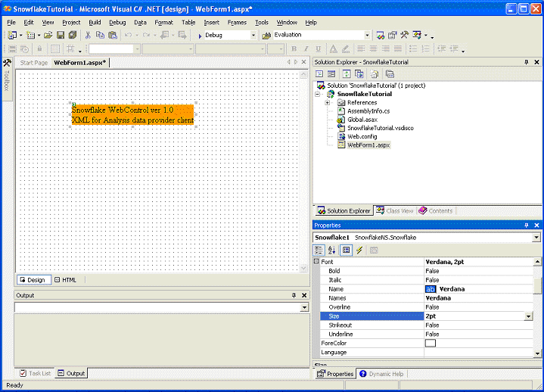544x392 pixels.
Task: Click the Open File folder icon
Action: pos(48,35)
